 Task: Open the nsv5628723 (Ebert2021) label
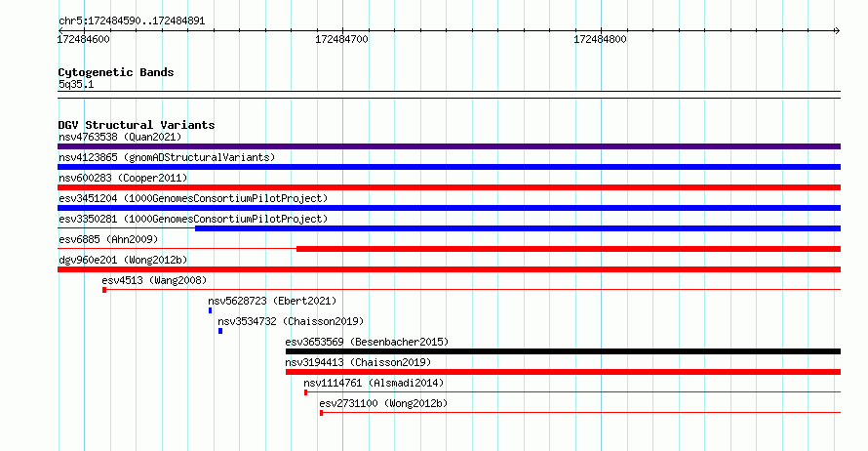pos(272,301)
